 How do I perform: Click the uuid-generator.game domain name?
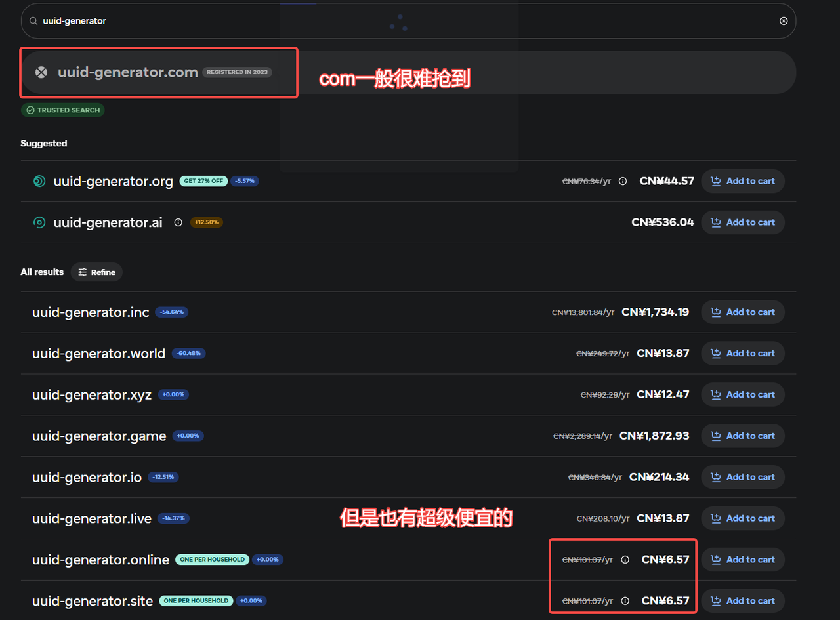pos(99,436)
